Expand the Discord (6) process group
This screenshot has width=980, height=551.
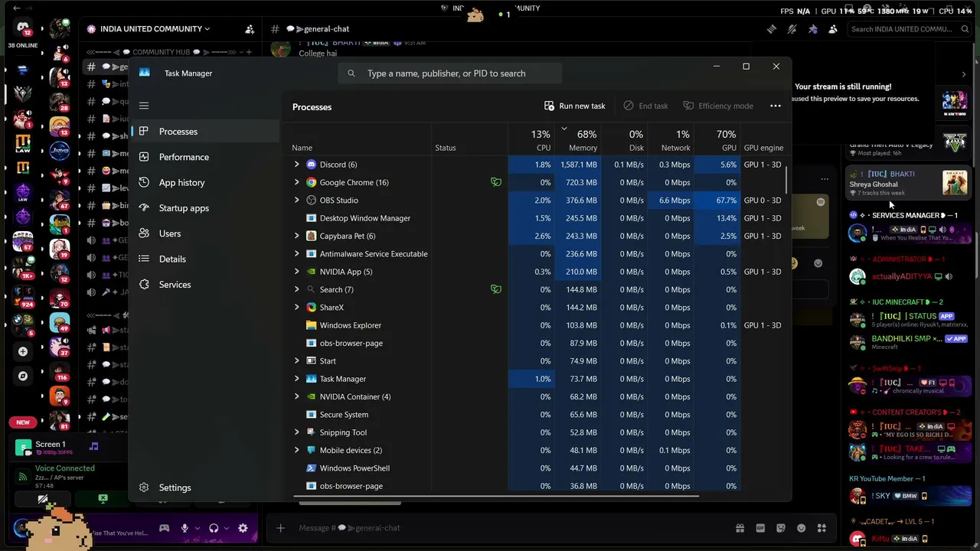[x=296, y=165]
